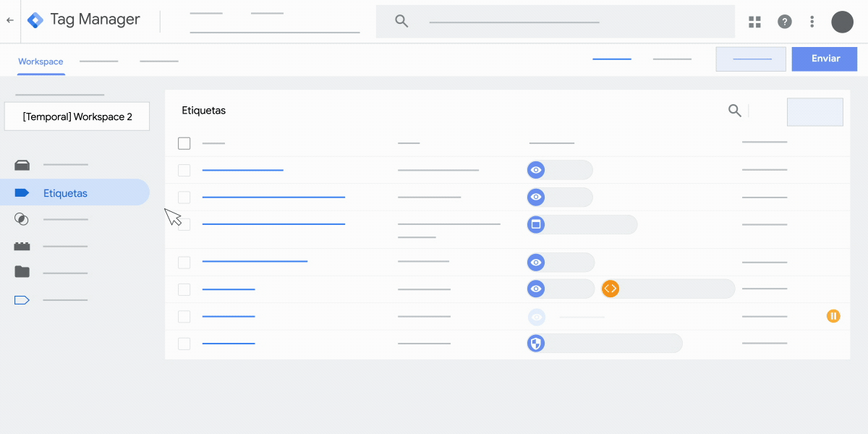The image size is (868, 434).
Task: Click the orange pause badge at the row end
Action: coord(833,315)
